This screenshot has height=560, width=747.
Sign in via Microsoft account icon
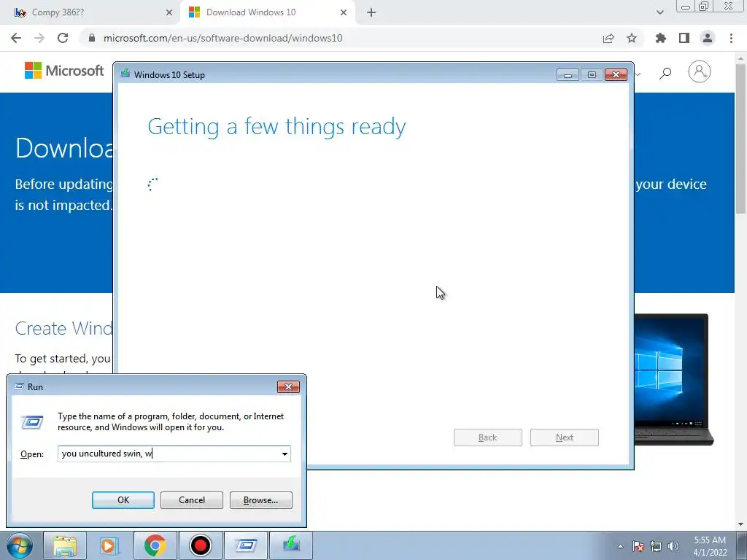(x=700, y=71)
